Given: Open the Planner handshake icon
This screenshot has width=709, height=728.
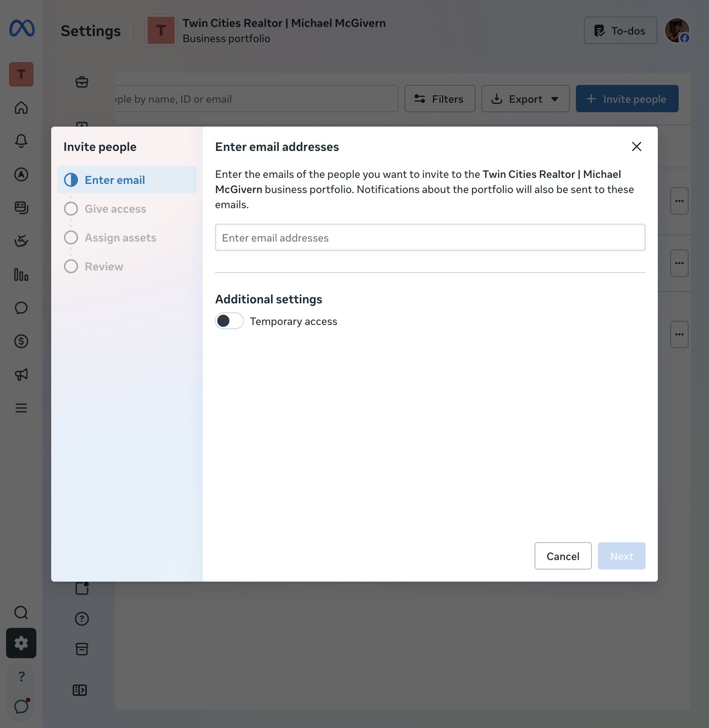Looking at the screenshot, I should 21,241.
